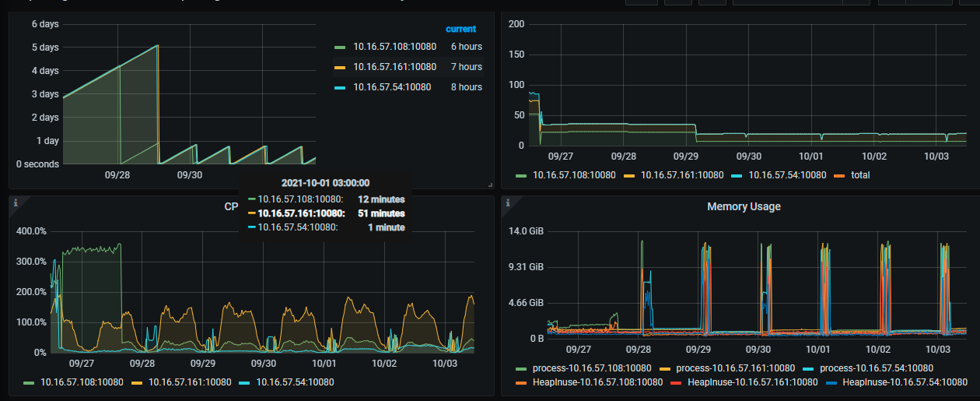Click HeapInuse-10.16.57.108:10080 legend label
This screenshot has height=401, width=980.
[x=597, y=382]
